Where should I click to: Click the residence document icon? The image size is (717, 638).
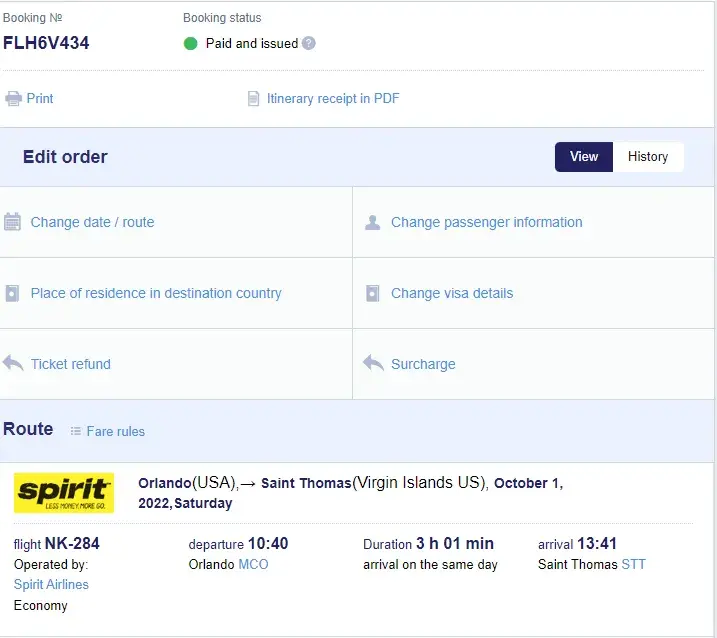pos(12,293)
